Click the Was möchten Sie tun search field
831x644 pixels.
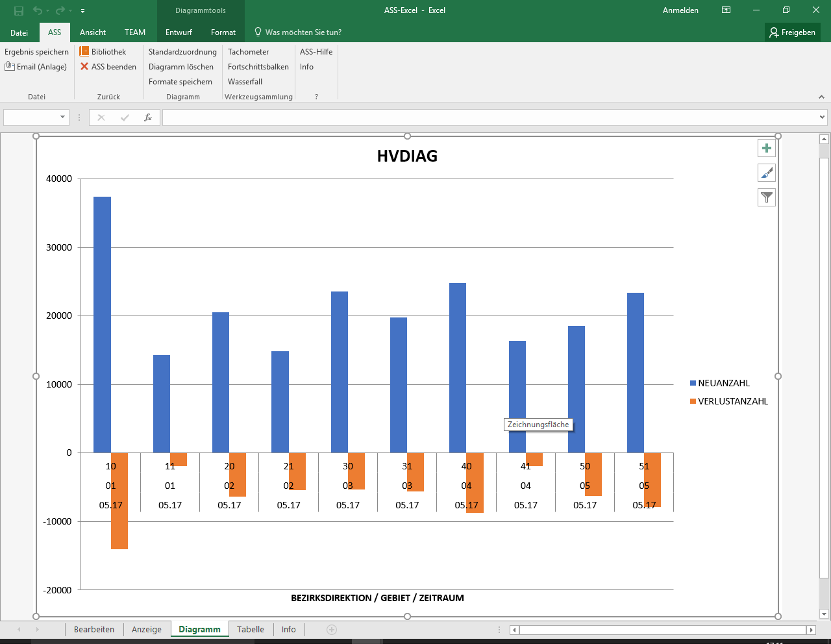coord(303,32)
